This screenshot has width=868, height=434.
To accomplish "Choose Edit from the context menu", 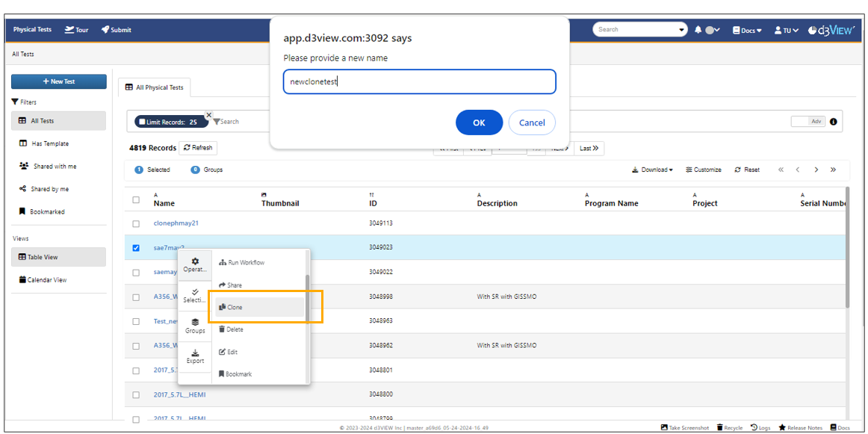I will tap(259, 352).
